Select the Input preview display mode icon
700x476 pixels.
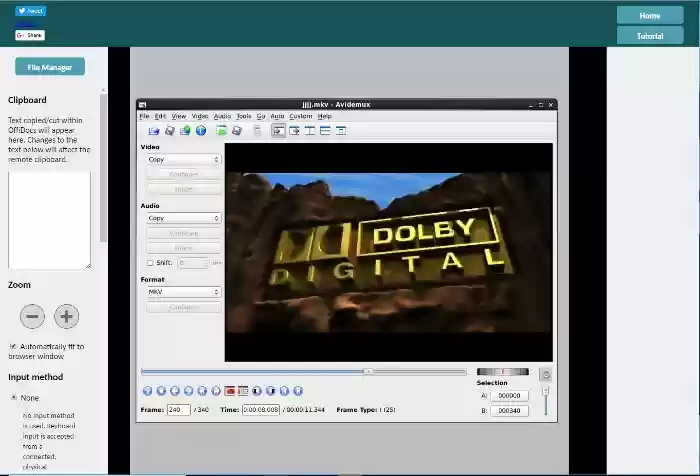[278, 131]
